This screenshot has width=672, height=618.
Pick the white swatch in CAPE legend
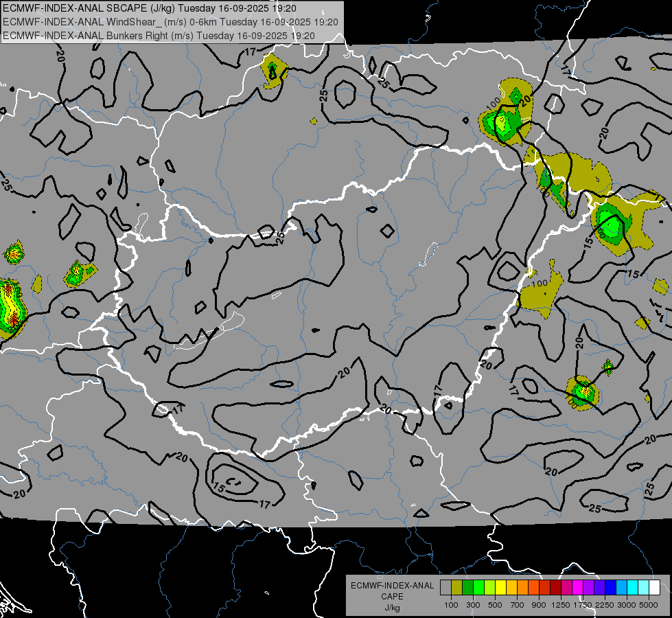pos(654,588)
